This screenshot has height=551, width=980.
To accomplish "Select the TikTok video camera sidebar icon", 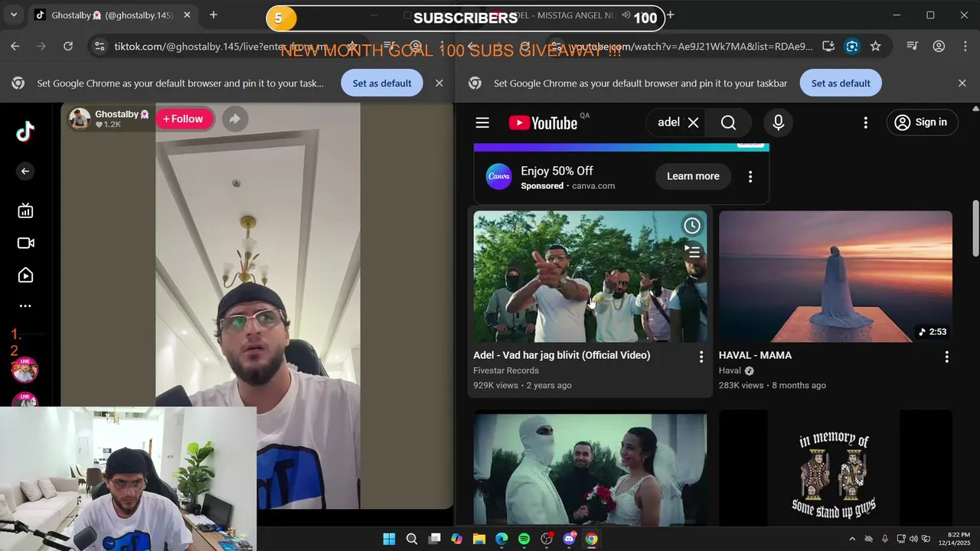I will (x=25, y=243).
